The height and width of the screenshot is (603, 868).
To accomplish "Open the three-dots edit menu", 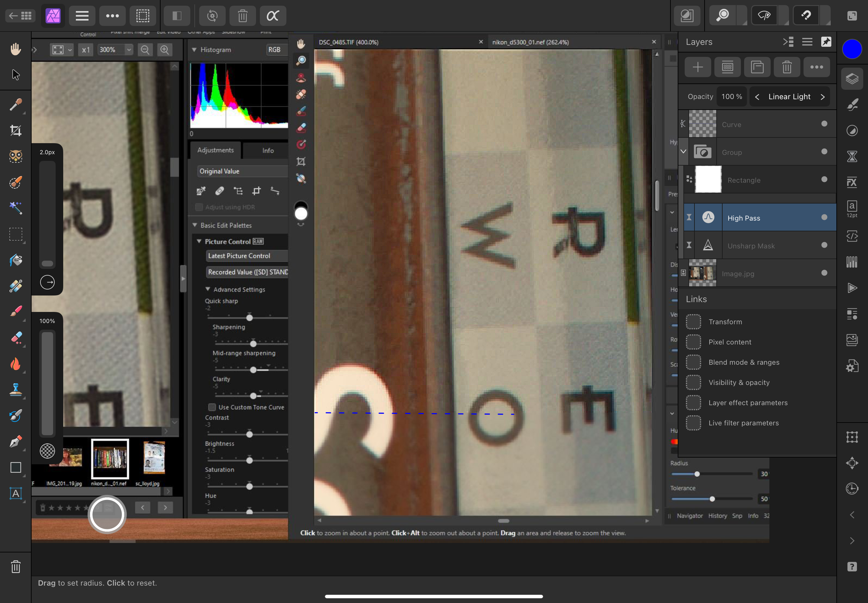I will (112, 16).
